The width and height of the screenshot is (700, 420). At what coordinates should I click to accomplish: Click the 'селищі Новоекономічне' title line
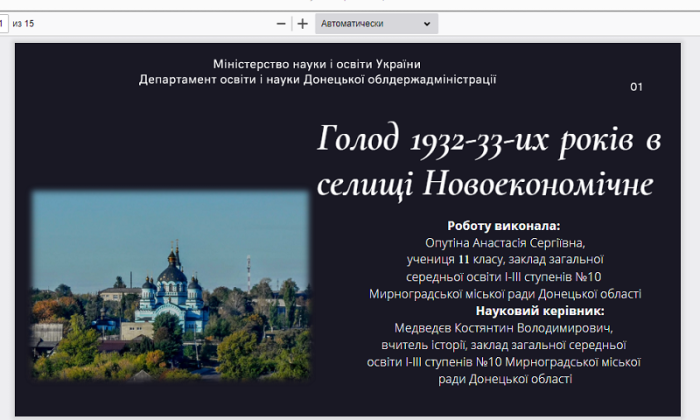(x=484, y=184)
